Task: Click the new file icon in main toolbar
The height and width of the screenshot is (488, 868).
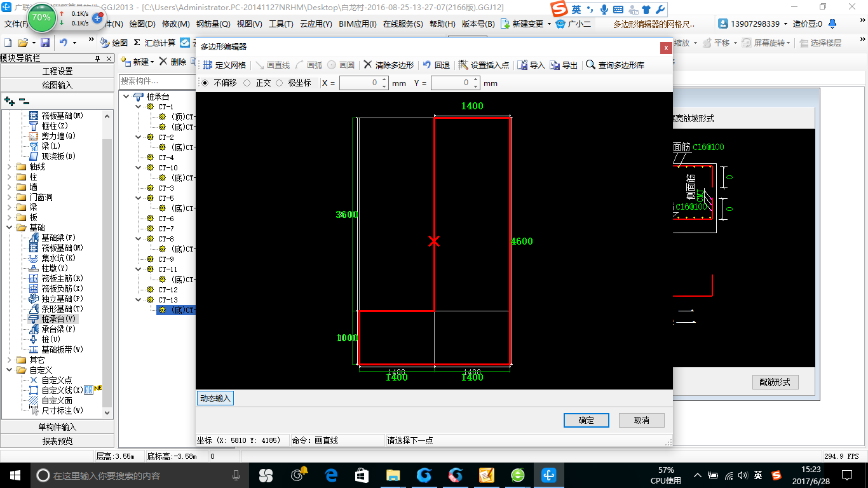Action: [8, 43]
